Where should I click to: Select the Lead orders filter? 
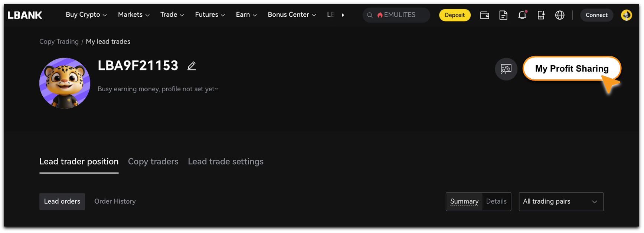pos(62,201)
